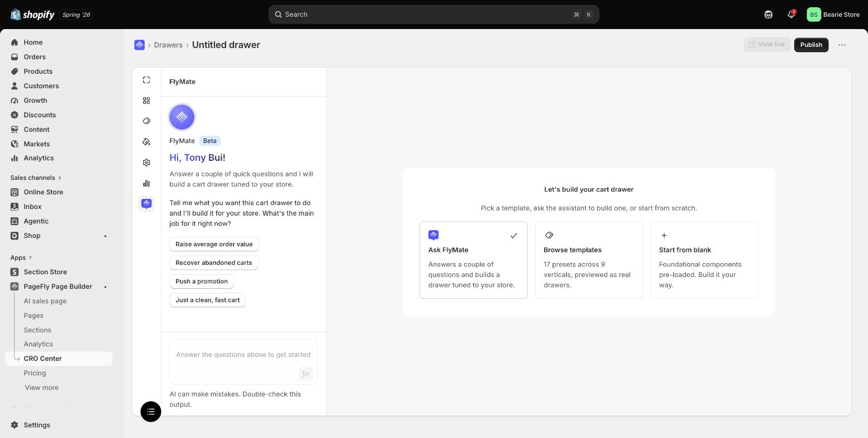The image size is (868, 438).
Task: Click the Customers person icon
Action: pos(15,86)
